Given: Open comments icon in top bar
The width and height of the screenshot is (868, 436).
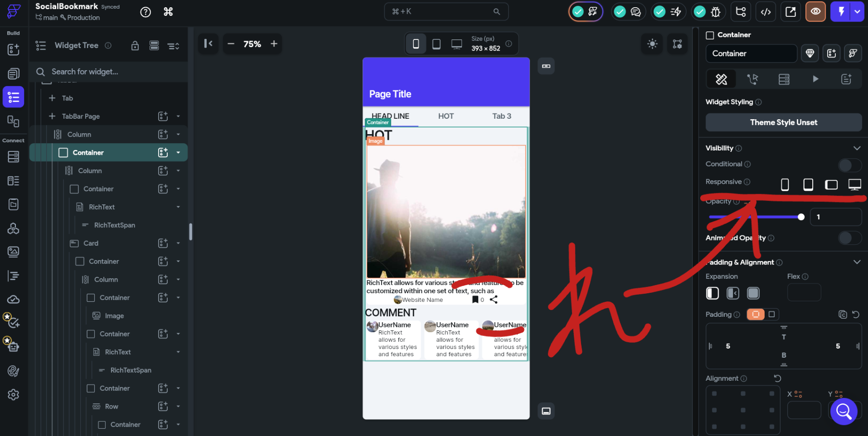Looking at the screenshot, I should point(635,12).
